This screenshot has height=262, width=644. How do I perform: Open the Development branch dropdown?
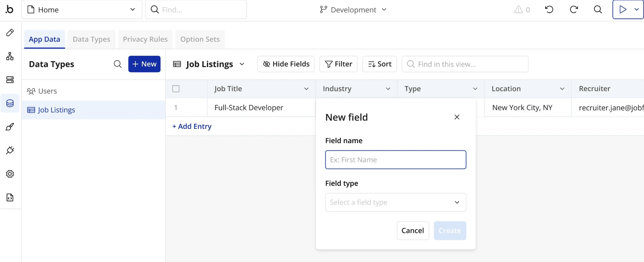point(353,10)
